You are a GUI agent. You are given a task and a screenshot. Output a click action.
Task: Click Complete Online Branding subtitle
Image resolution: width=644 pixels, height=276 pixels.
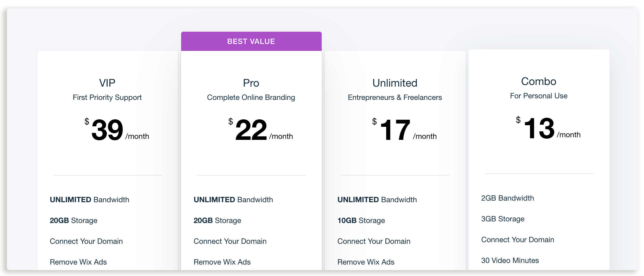click(251, 98)
